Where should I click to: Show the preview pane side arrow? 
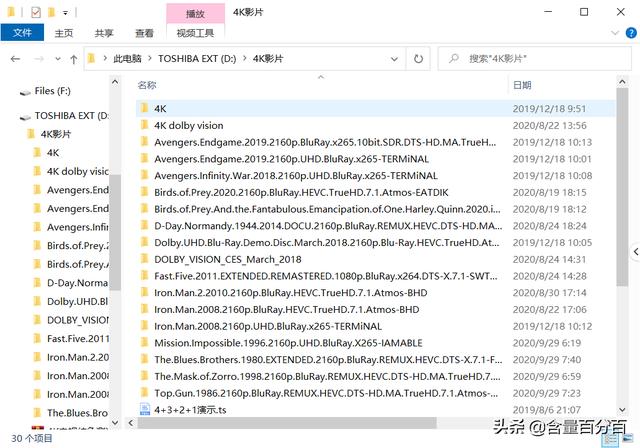(636, 252)
